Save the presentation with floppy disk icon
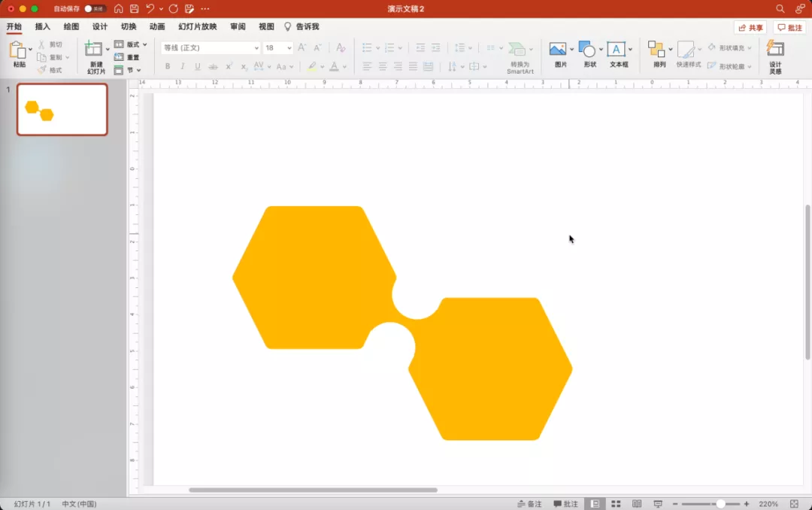 (134, 9)
